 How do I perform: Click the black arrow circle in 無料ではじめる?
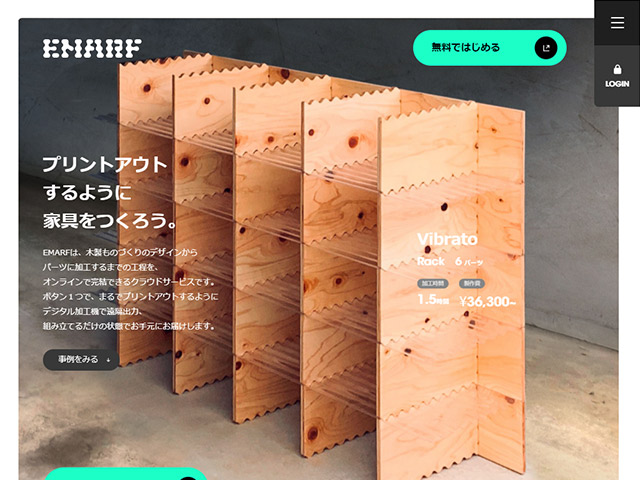[546, 48]
